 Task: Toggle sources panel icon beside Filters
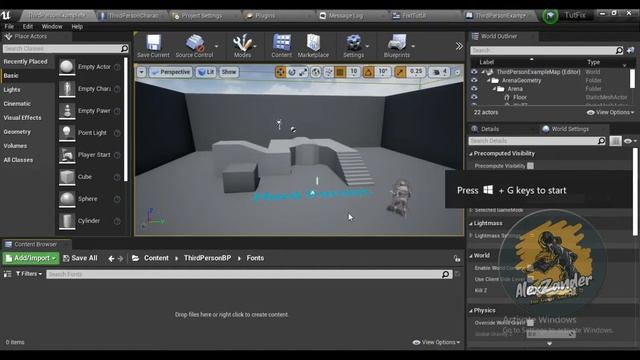[7, 274]
